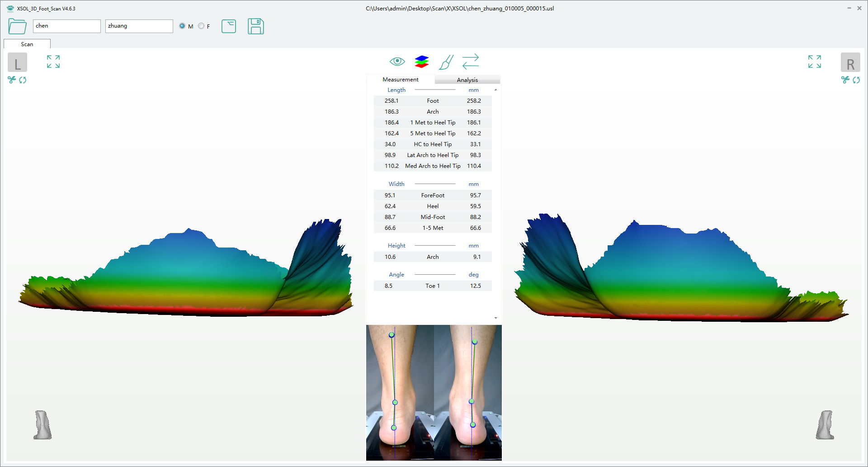Click the first name field containing chen

(x=66, y=26)
